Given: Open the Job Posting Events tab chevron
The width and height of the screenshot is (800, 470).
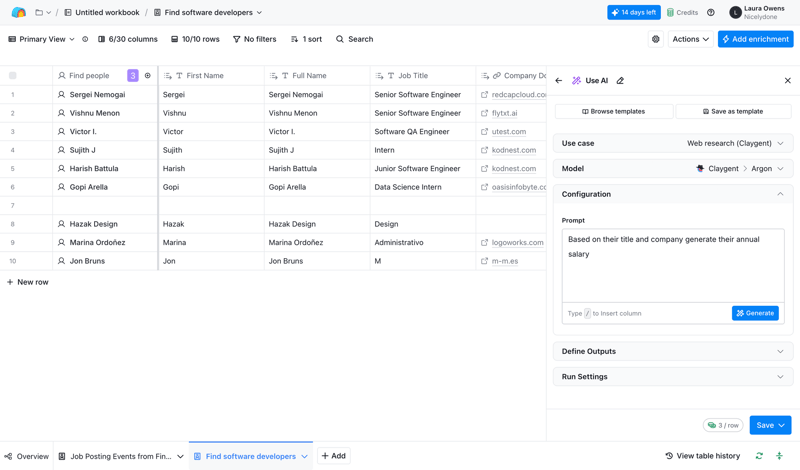Looking at the screenshot, I should click(x=180, y=456).
